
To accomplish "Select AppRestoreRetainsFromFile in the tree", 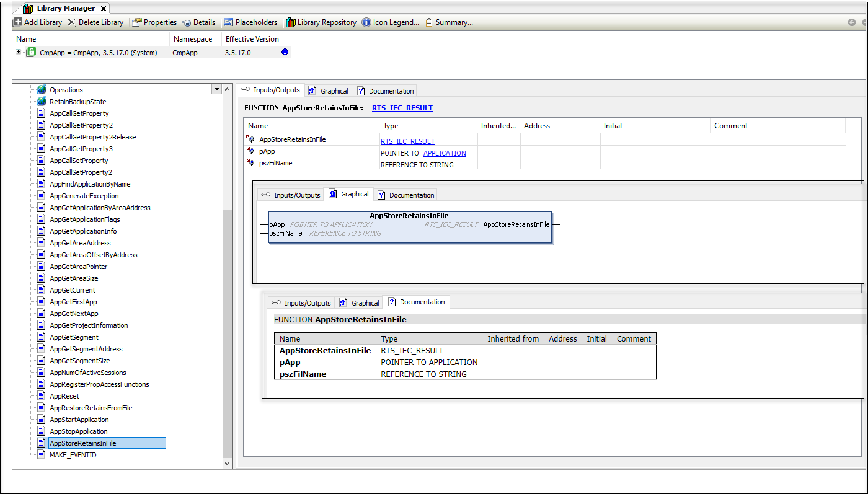I will coord(91,408).
